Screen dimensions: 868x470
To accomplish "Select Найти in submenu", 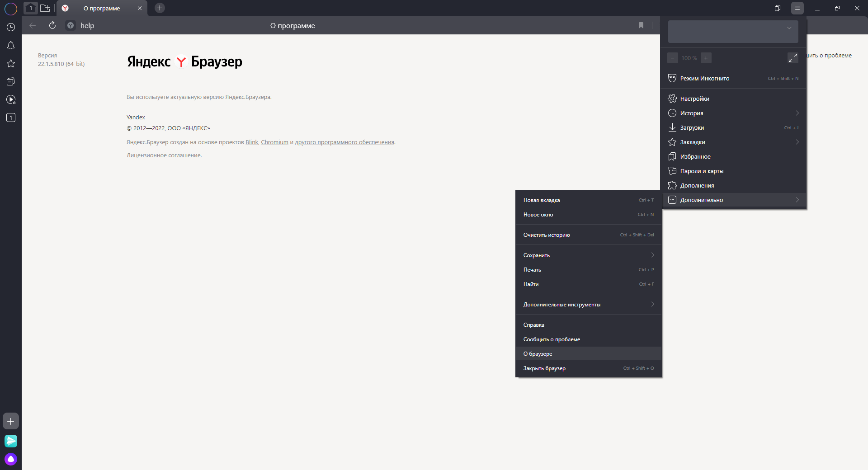I will (x=589, y=284).
